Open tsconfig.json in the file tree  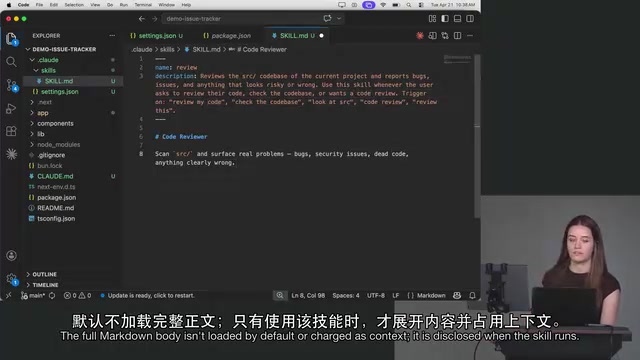pos(56,219)
